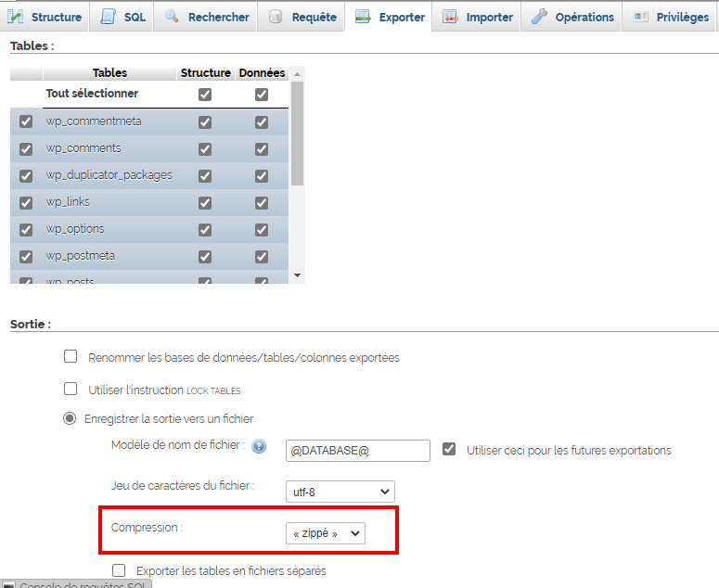The image size is (719, 588).
Task: Click the Structure column header
Action: 205,73
